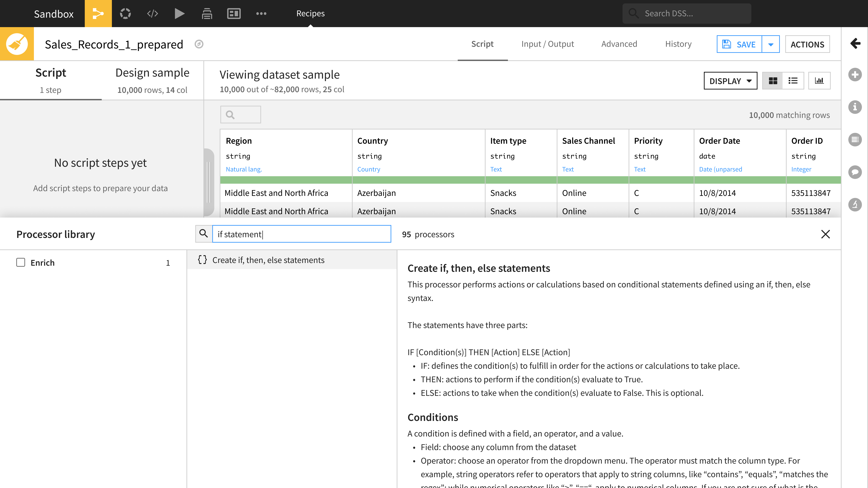The height and width of the screenshot is (488, 868).
Task: Open the stacked layers icon in navbar
Action: click(x=206, y=14)
